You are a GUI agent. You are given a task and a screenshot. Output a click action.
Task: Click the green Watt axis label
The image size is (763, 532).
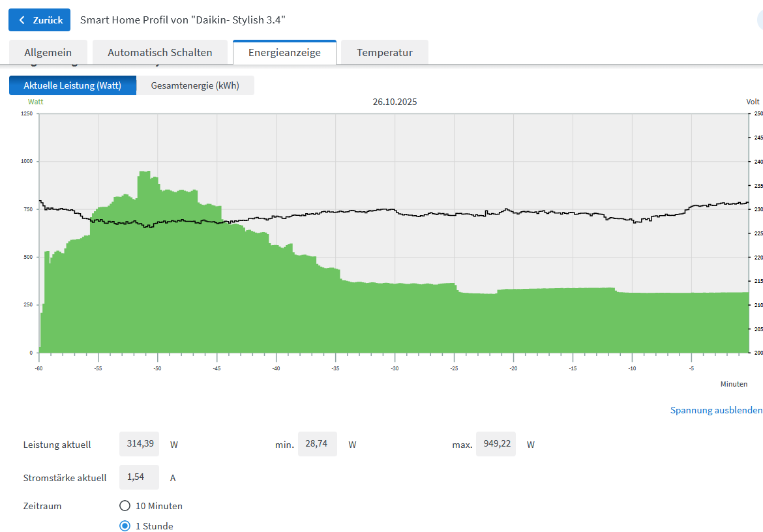(x=35, y=102)
